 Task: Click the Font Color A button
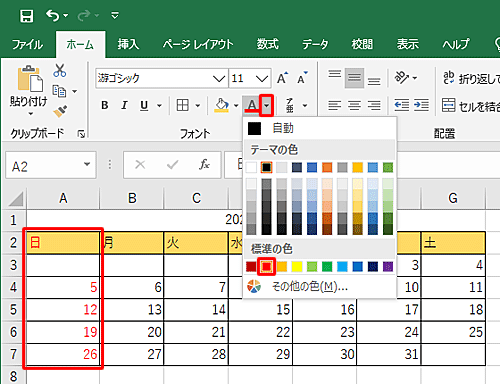252,105
